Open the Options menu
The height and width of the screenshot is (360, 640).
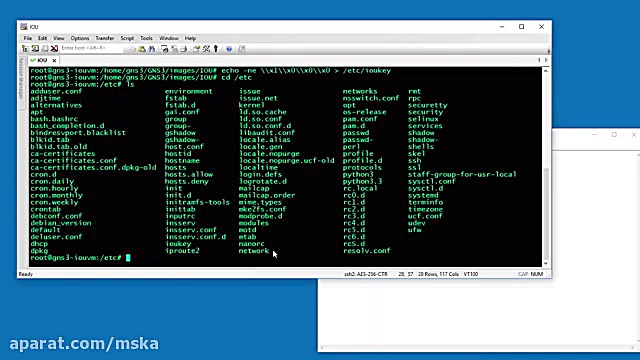(x=80, y=38)
